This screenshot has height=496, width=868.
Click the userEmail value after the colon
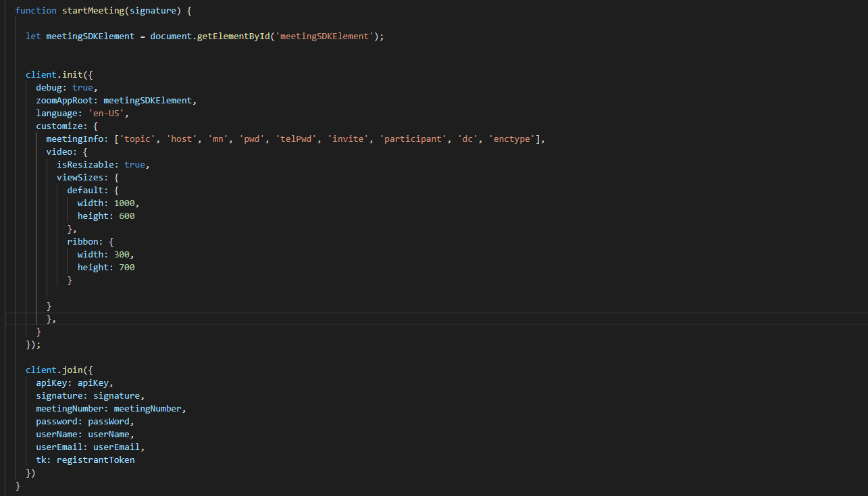tap(116, 447)
